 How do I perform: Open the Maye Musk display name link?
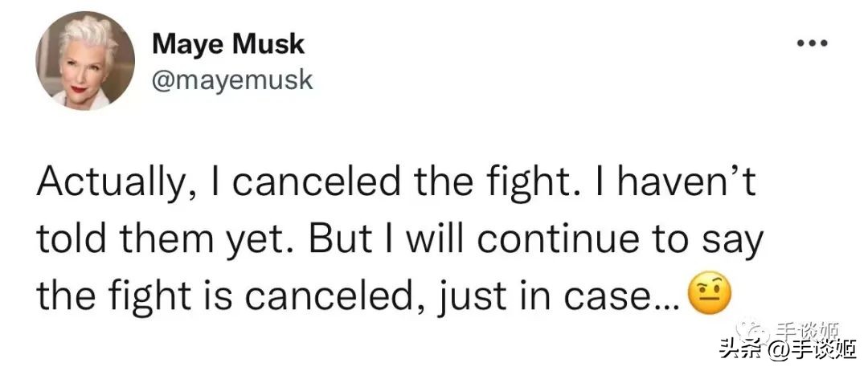(228, 44)
